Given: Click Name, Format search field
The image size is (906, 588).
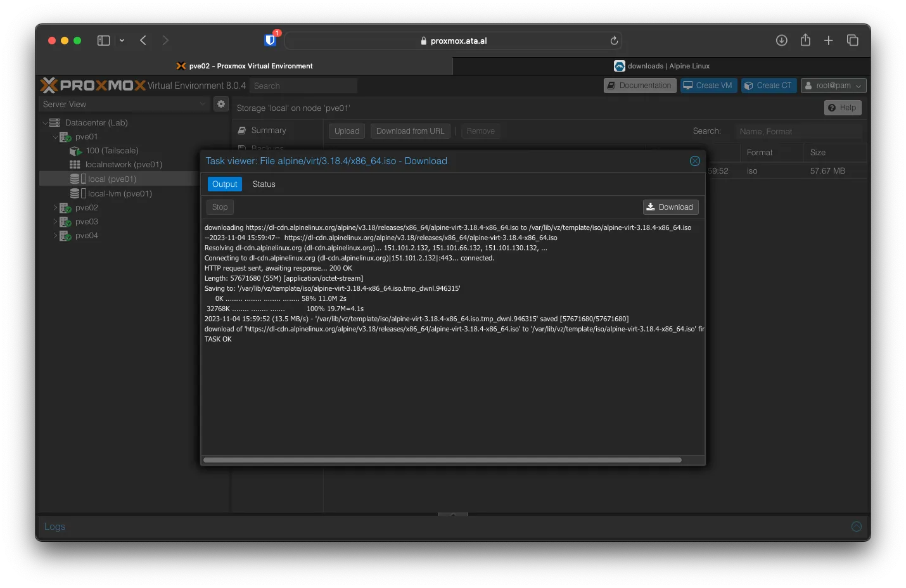Looking at the screenshot, I should click(x=798, y=131).
